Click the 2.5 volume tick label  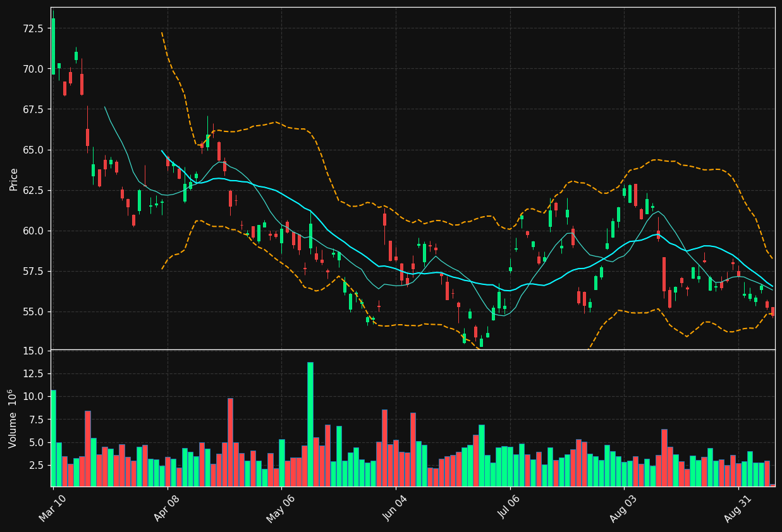coord(35,465)
